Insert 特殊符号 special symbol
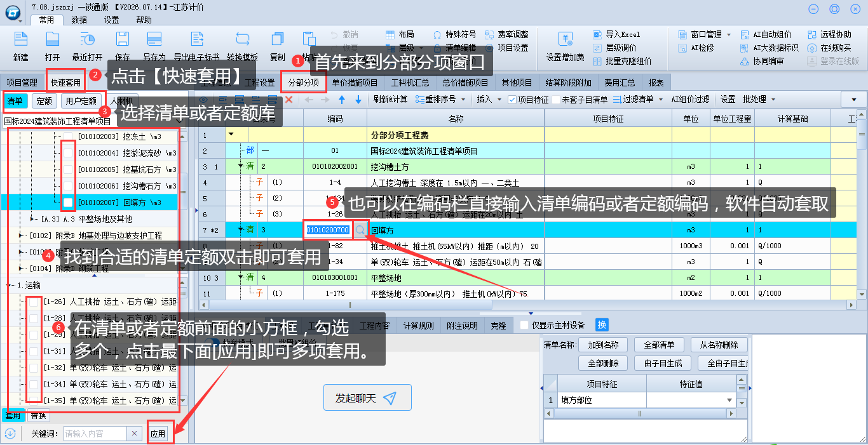The width and height of the screenshot is (868, 445). 454,34
